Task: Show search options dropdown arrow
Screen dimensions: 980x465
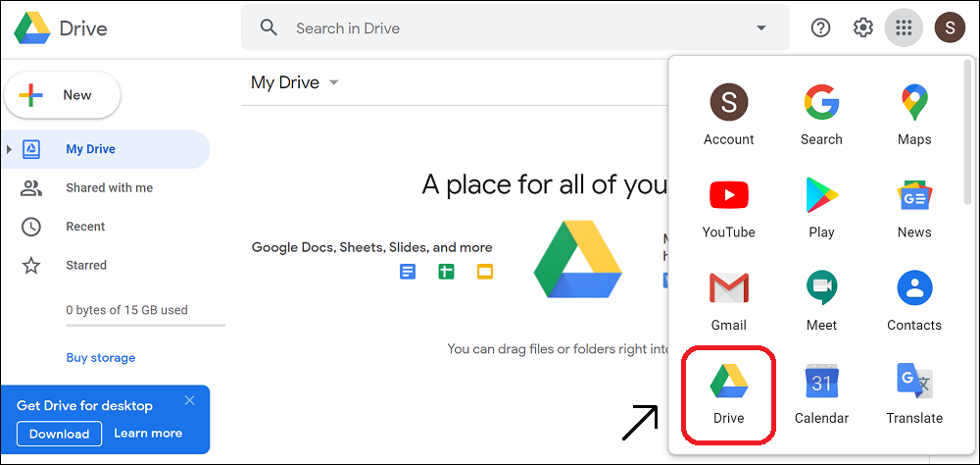Action: [761, 28]
